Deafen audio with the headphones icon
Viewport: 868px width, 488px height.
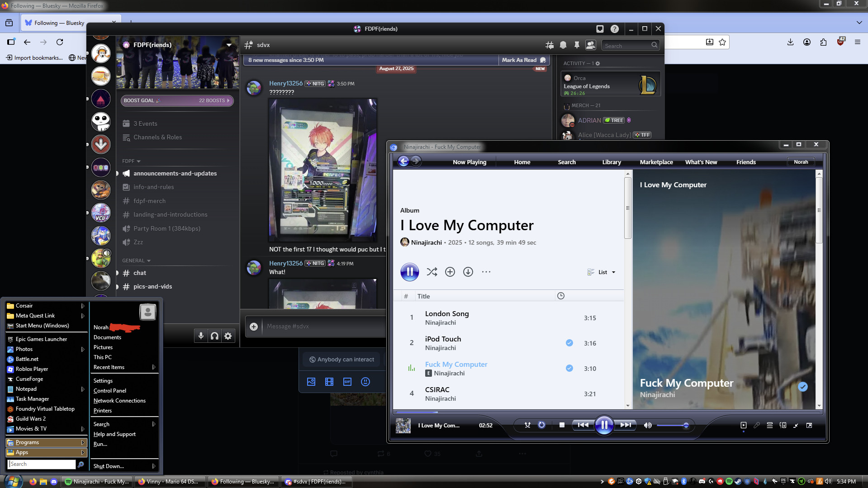pos(214,336)
